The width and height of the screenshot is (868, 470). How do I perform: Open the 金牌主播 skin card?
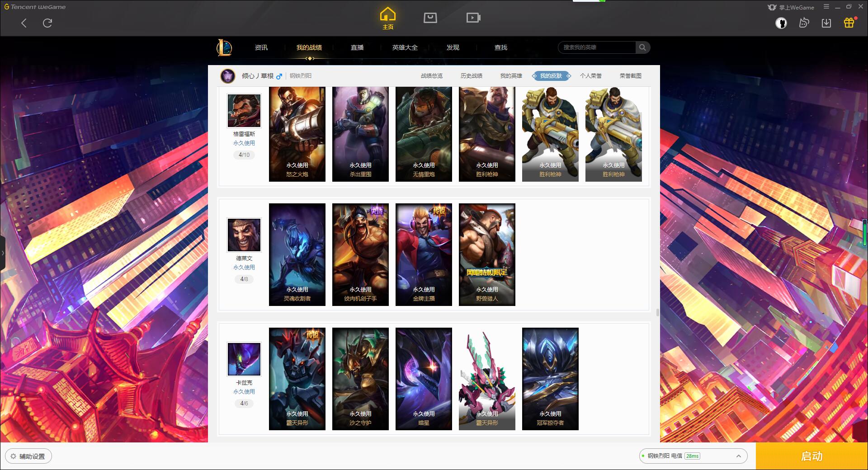[424, 254]
